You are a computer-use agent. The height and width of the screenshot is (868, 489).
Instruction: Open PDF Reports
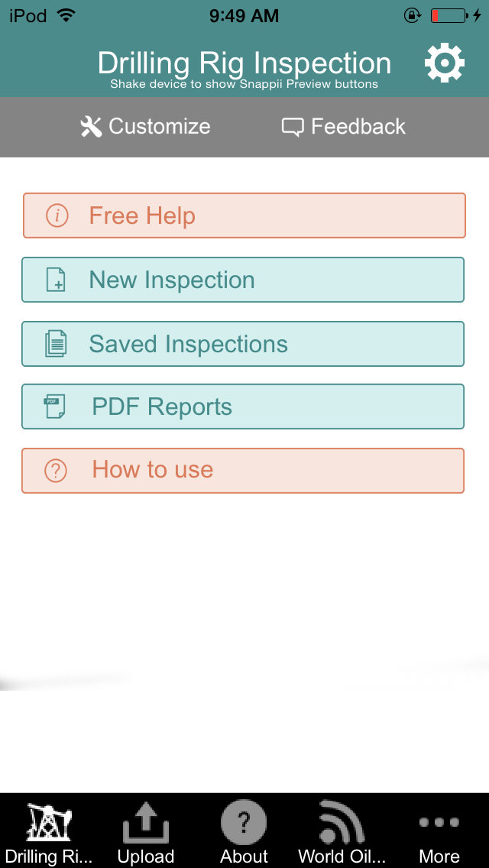point(243,406)
